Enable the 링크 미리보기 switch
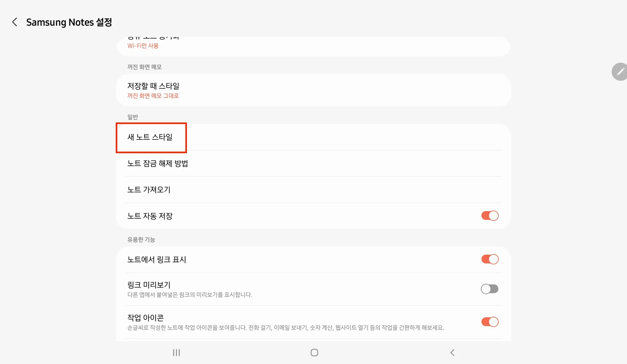This screenshot has height=364, width=627. tap(490, 289)
